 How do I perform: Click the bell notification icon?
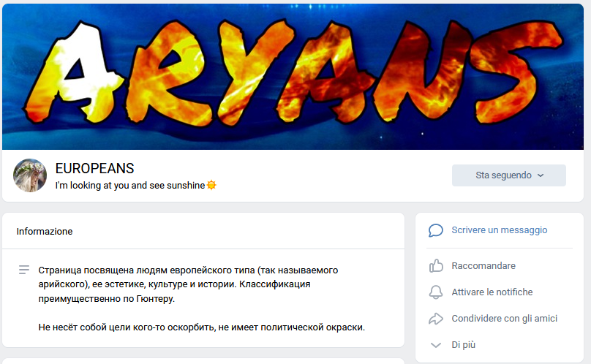[436, 292]
